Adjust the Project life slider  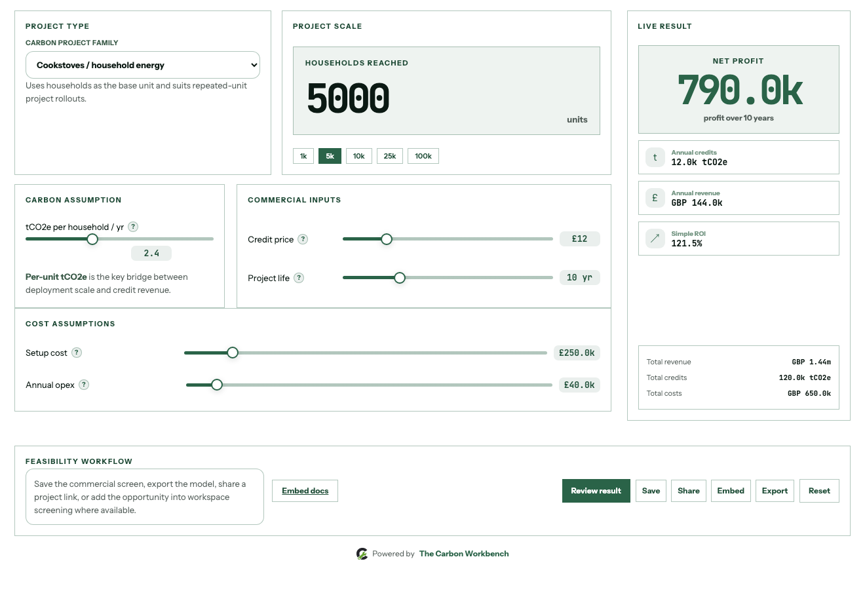448,278
